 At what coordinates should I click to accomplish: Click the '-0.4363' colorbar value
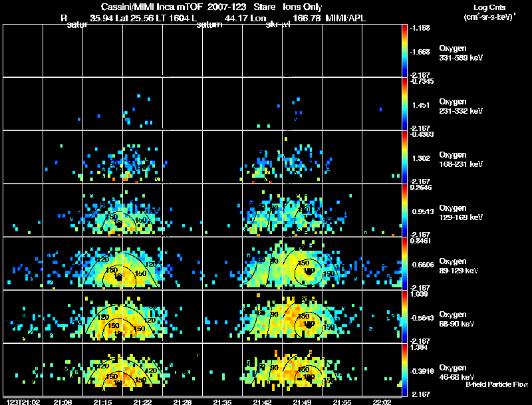[421, 134]
